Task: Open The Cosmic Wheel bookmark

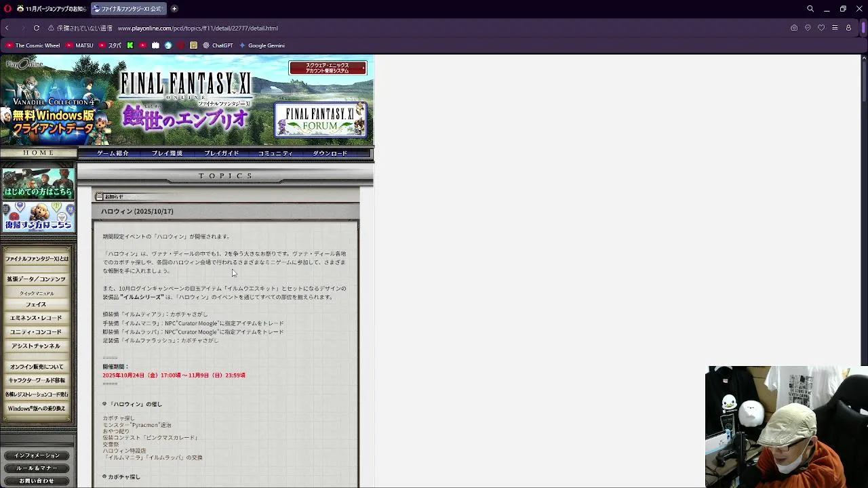Action: coord(33,45)
